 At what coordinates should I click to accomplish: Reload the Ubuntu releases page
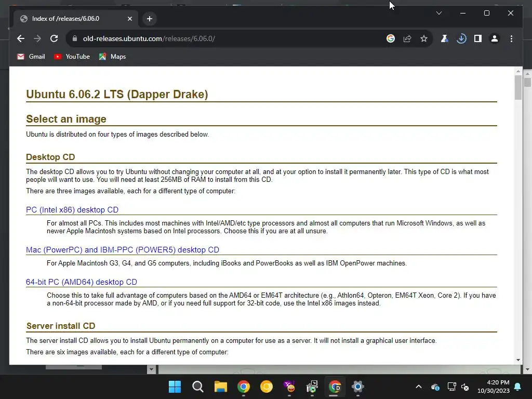(x=54, y=38)
